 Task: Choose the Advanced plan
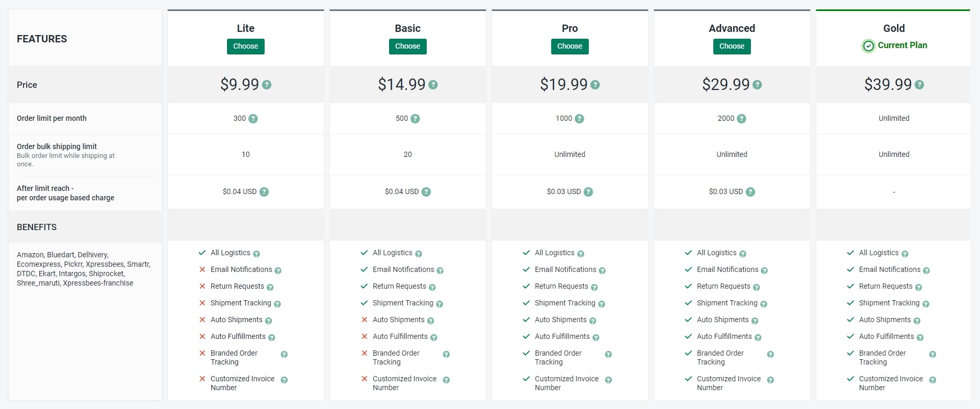point(732,47)
